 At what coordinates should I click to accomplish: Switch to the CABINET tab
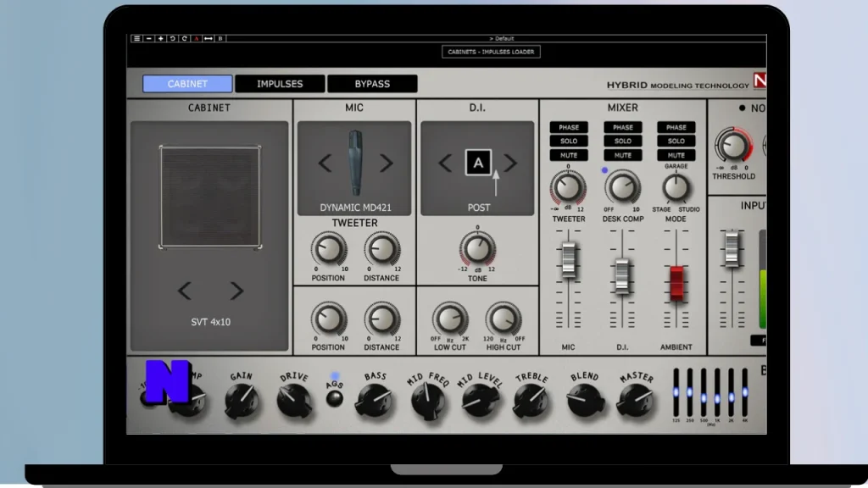pos(187,84)
